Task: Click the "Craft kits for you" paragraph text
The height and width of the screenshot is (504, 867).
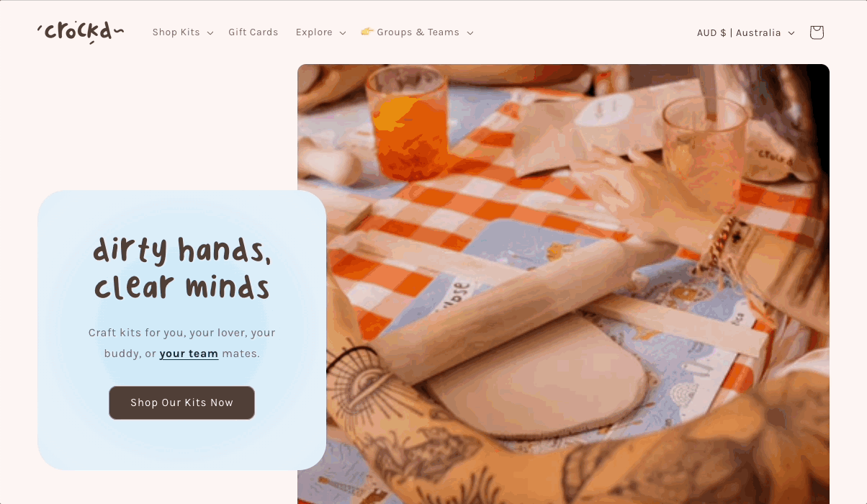Action: [182, 343]
